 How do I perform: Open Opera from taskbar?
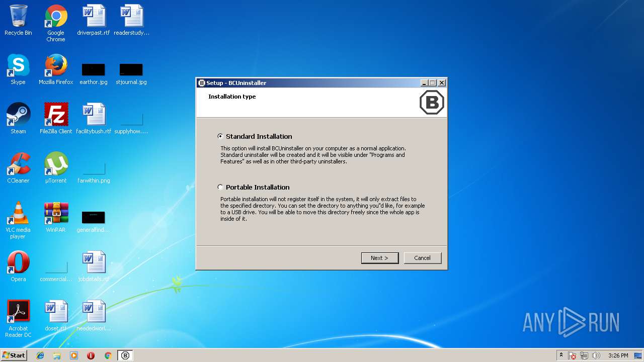tap(91, 355)
